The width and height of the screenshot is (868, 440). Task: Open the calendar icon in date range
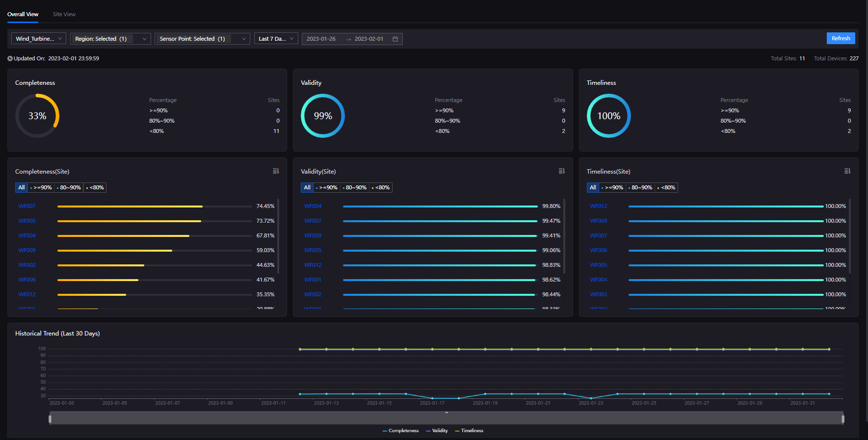point(395,39)
